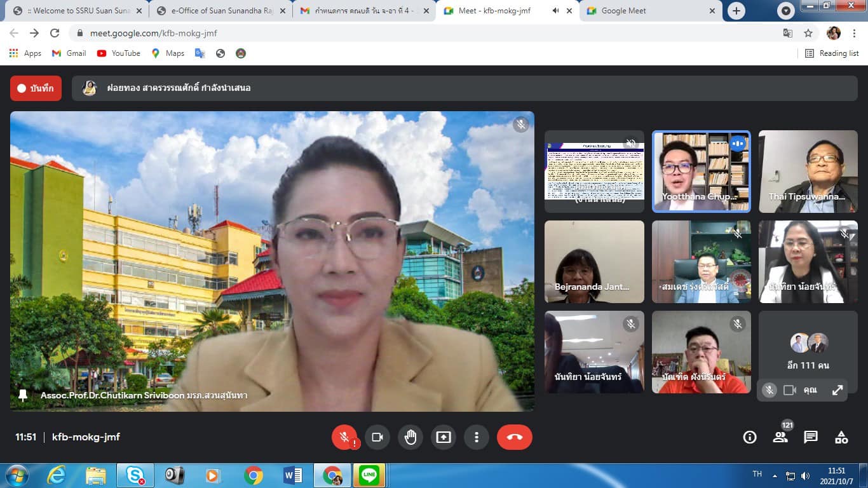Open the meeting details info icon
This screenshot has width=868, height=488.
click(750, 437)
